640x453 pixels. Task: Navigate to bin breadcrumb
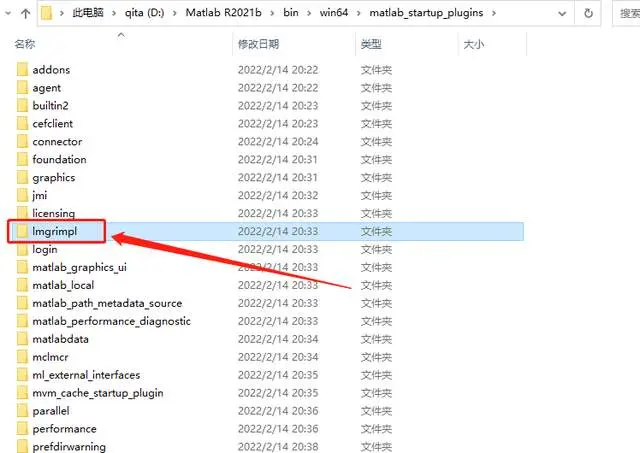pyautogui.click(x=291, y=13)
